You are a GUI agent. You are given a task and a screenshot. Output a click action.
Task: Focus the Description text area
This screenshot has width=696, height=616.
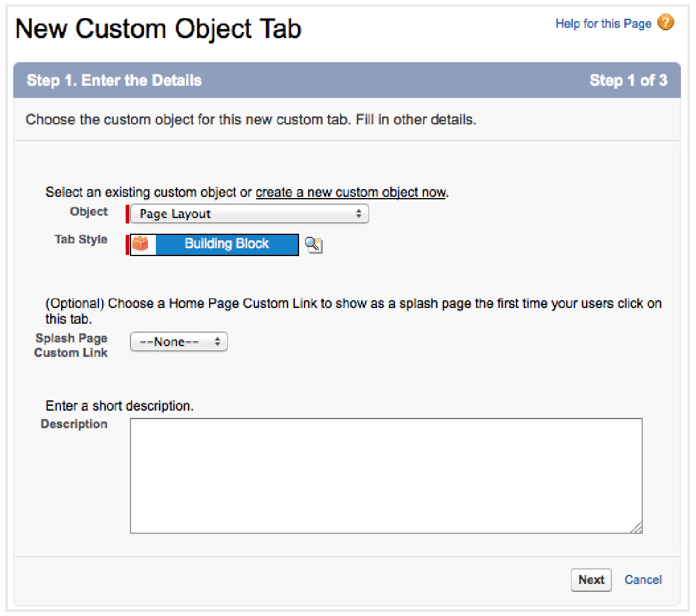tap(385, 476)
